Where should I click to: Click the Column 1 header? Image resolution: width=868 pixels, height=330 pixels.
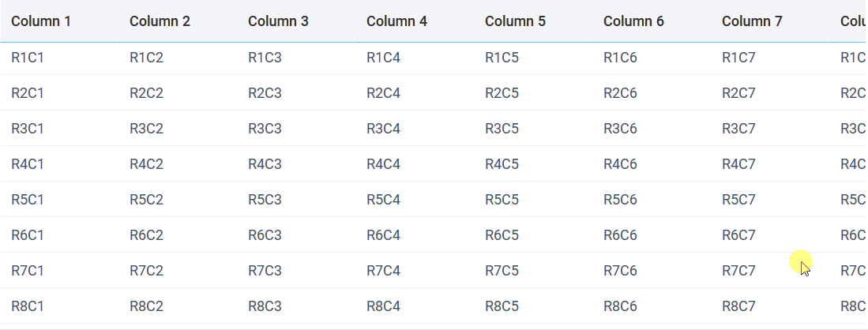click(41, 21)
